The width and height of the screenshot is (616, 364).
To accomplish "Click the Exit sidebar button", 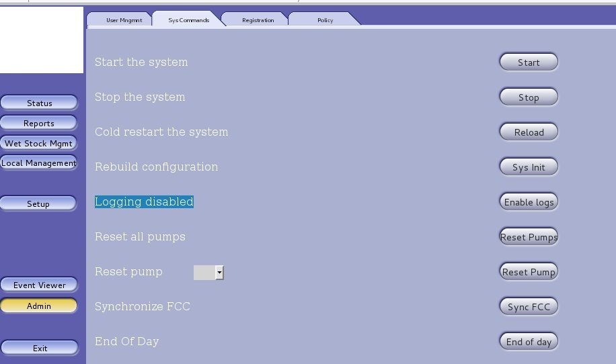I will [x=39, y=349].
